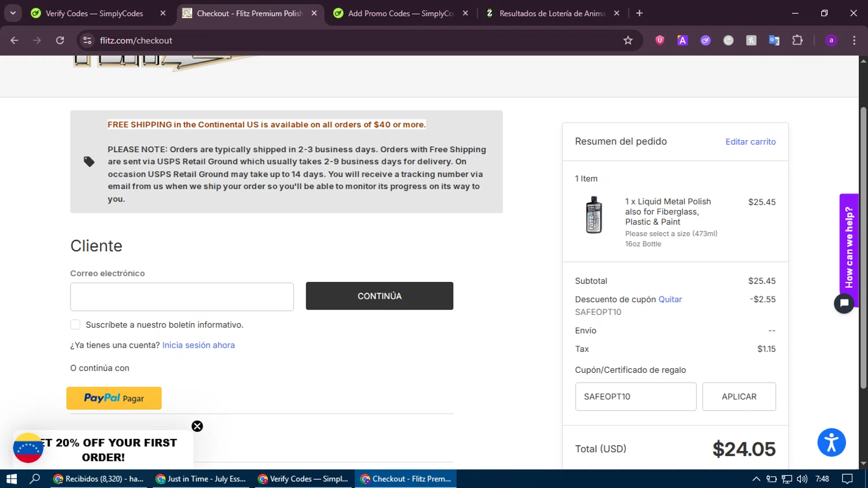Switch to the Resultados de Lotería tab
This screenshot has height=488, width=868.
tap(552, 13)
